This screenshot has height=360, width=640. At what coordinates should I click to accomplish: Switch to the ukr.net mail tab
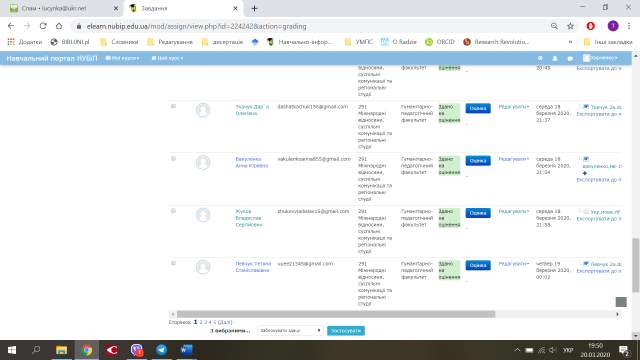(x=63, y=8)
